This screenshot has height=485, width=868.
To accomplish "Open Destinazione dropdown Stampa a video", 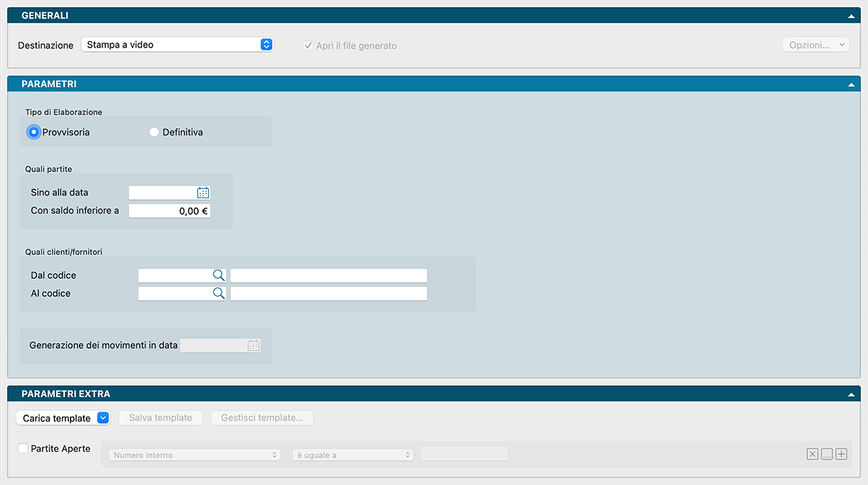I will click(177, 45).
